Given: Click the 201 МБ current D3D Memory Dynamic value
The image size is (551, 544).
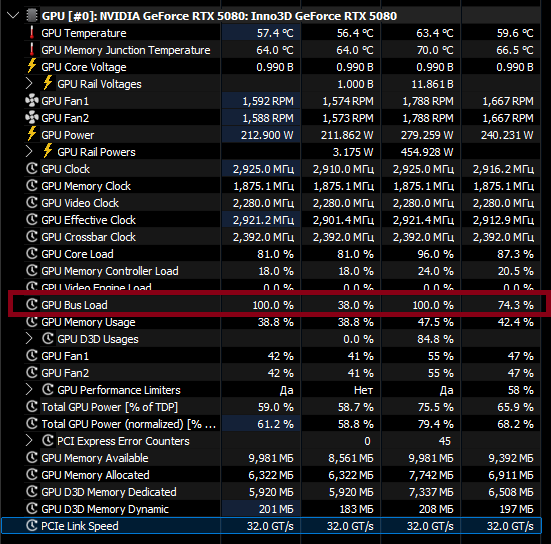Looking at the screenshot, I should [276, 509].
